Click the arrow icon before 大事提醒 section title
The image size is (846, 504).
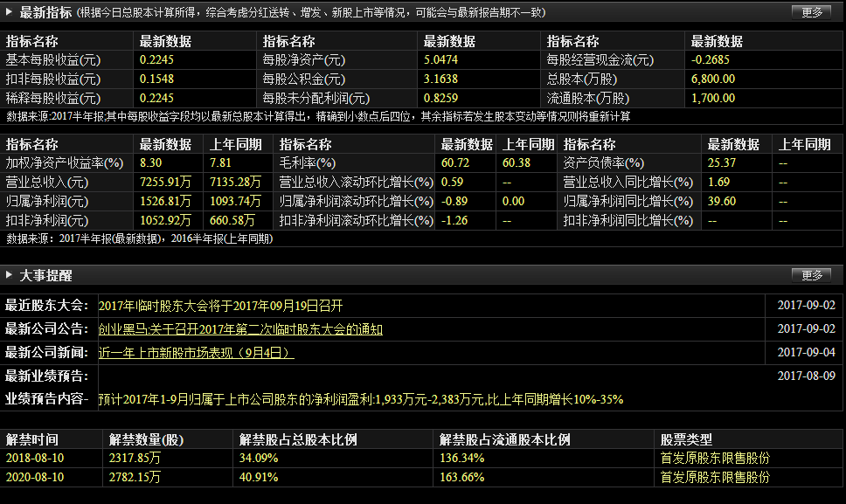click(10, 276)
